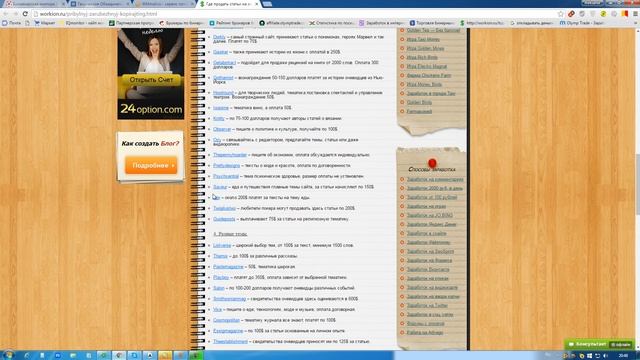Image resolution: width=640 pixels, height=360 pixels.
Task: Open the 'Knitty' link about knitting articles
Action: tap(219, 118)
